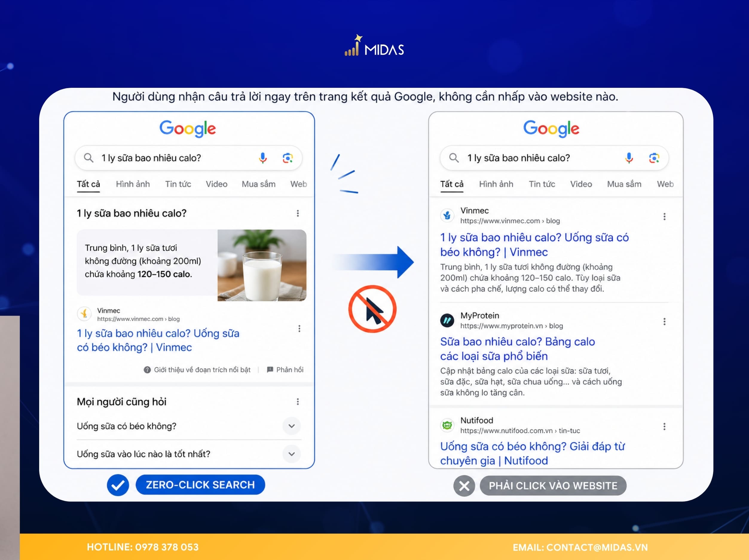The height and width of the screenshot is (560, 749).
Task: Click the search magnifier in right Google panel
Action: pos(454,158)
